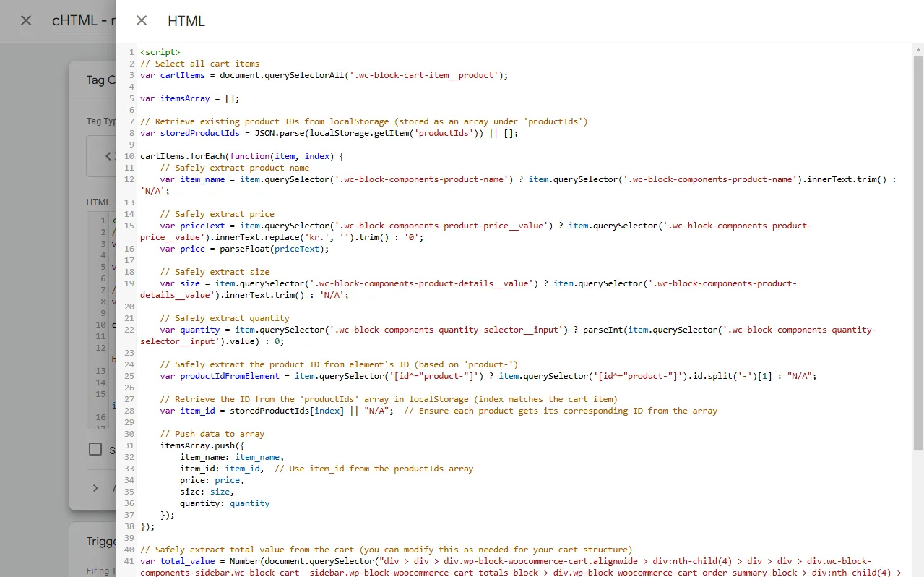Click the 'var itemsArray = [];' line
Viewport: 924px width, 577px height.
[190, 98]
